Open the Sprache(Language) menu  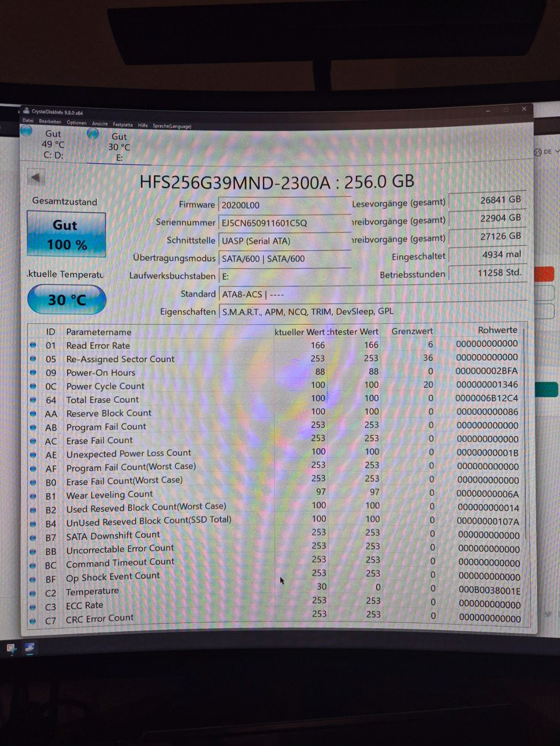(x=172, y=126)
